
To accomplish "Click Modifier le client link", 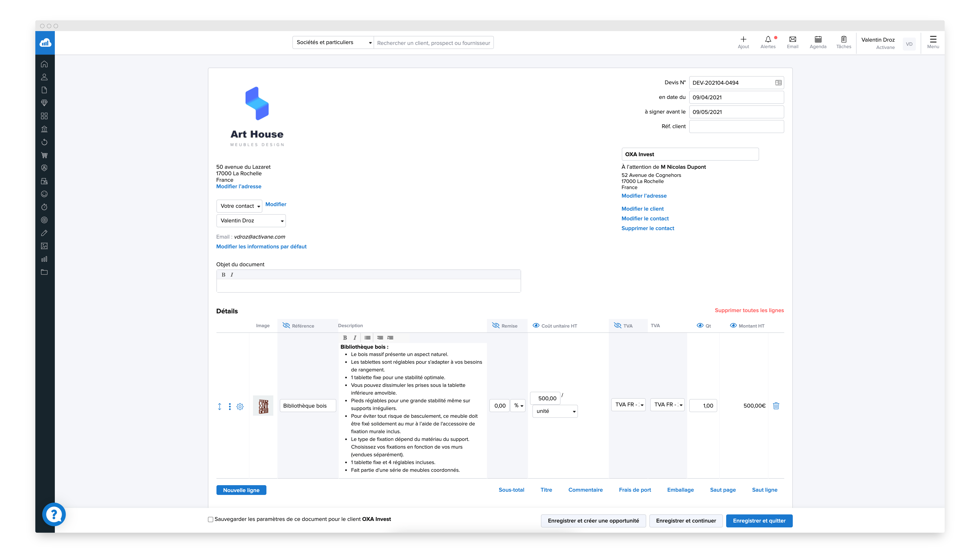I will pos(642,209).
